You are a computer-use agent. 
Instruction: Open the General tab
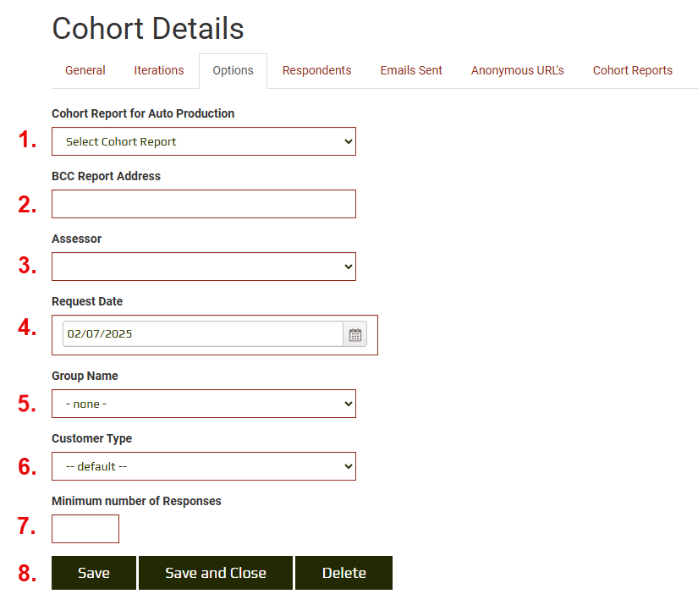[85, 70]
